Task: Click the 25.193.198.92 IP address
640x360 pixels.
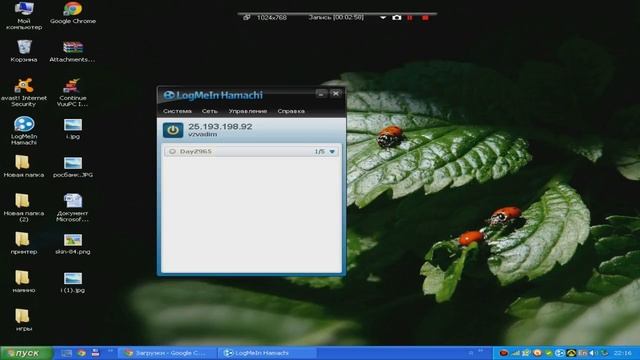Action: (x=220, y=127)
